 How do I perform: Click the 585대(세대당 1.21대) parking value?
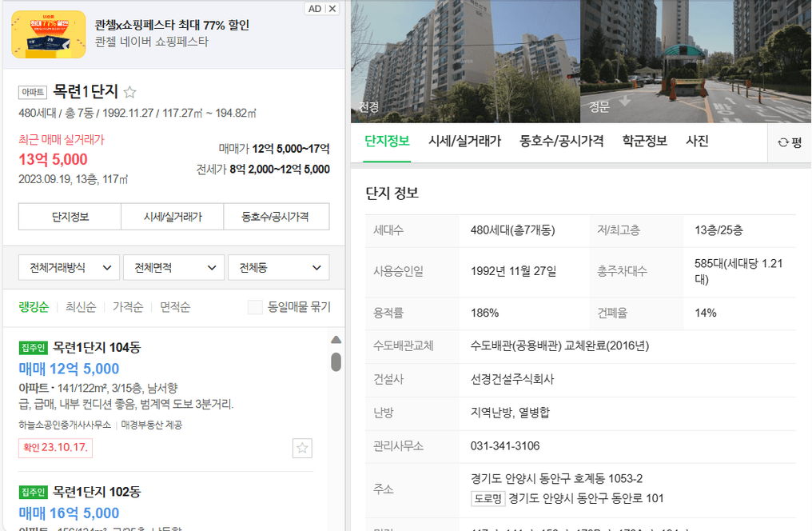[738, 271]
